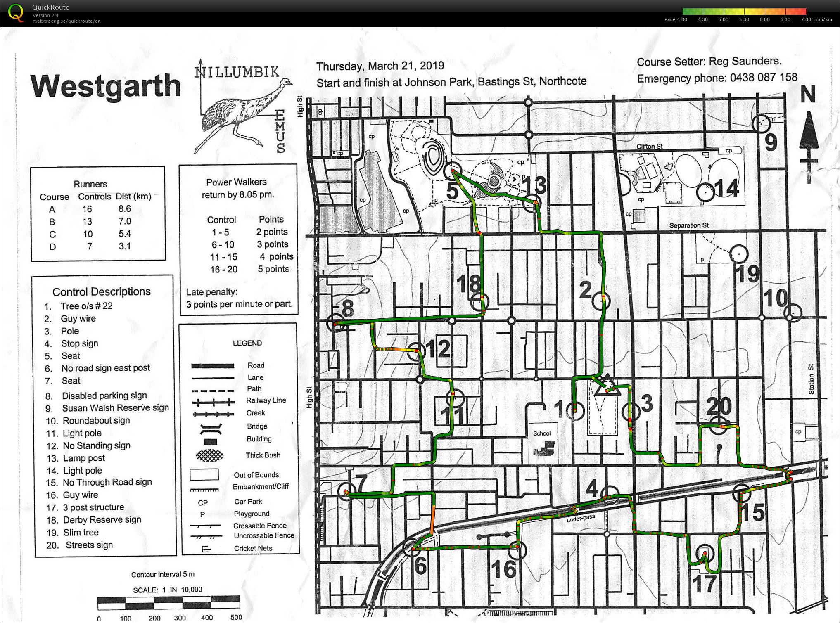The image size is (840, 623).
Task: Click the pace color gradient bar
Action: 744,12
